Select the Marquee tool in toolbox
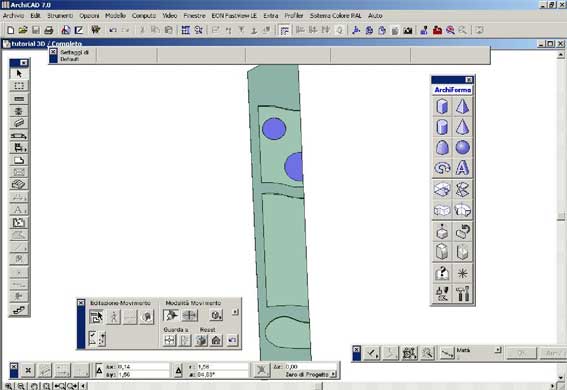Screen dimensions: 567x390 tap(19, 86)
